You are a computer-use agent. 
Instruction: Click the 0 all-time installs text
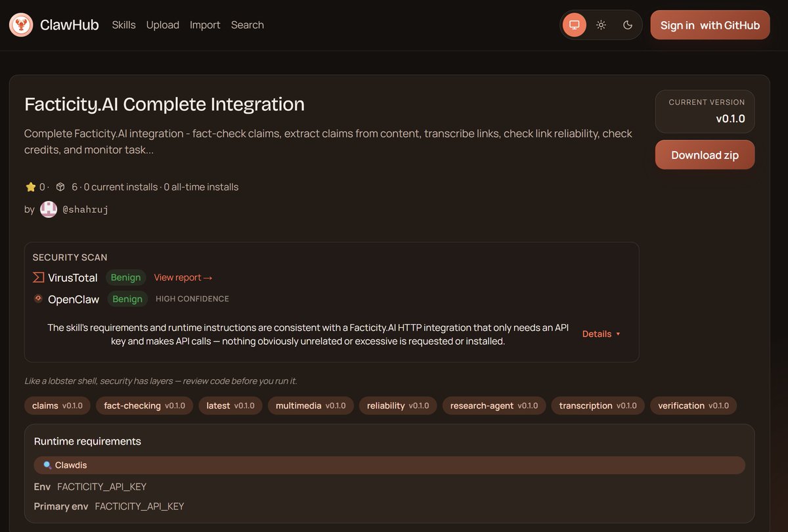(201, 187)
